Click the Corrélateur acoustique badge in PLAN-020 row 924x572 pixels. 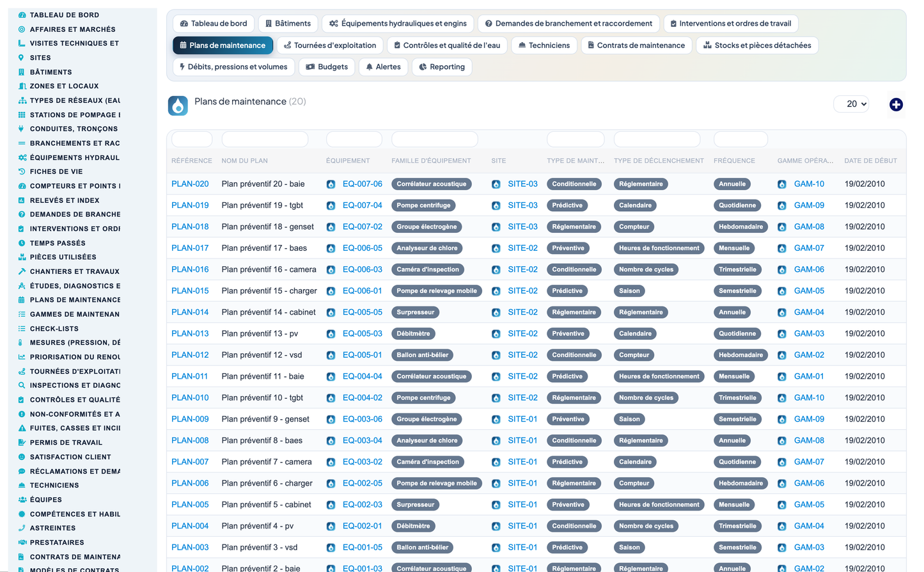(x=432, y=184)
